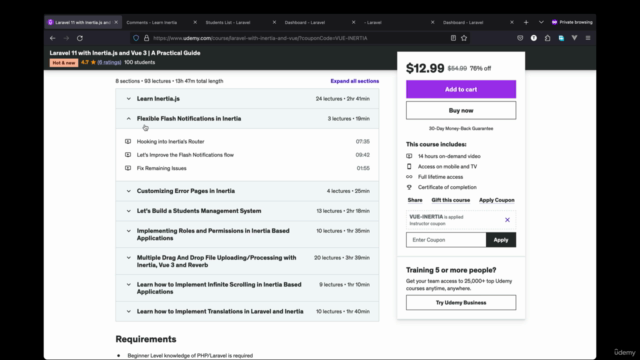640x360 pixels.
Task: Click the 14 hours on-demand video text
Action: tap(449, 156)
